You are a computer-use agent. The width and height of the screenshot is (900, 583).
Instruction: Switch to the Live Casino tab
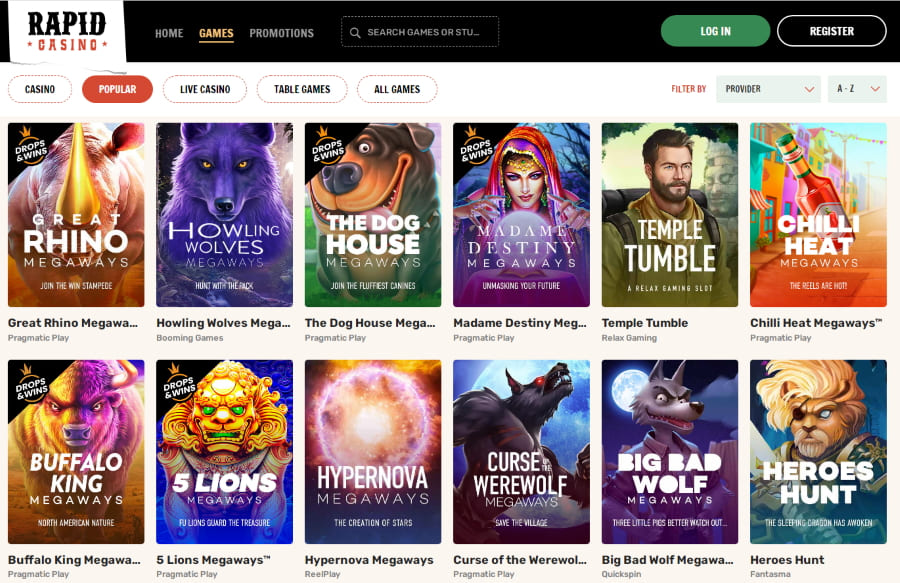(x=205, y=89)
